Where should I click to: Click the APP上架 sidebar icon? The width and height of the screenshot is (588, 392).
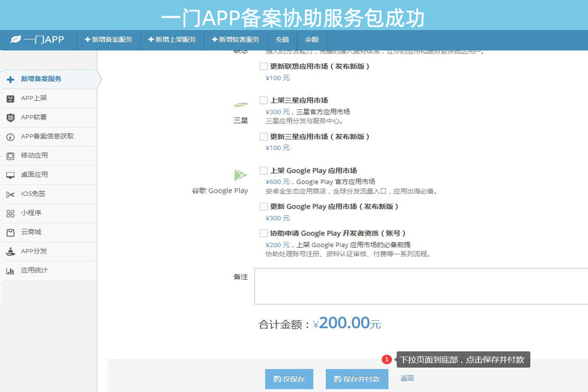pyautogui.click(x=10, y=99)
